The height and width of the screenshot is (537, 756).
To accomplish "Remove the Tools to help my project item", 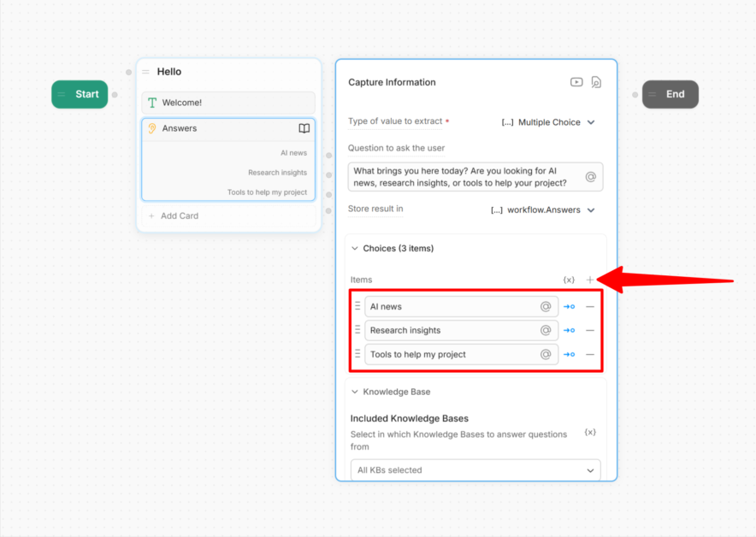I will tap(589, 354).
